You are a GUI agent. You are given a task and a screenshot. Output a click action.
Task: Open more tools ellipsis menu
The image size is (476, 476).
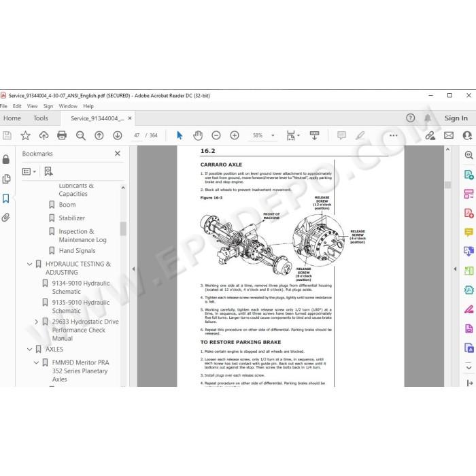coord(394,135)
